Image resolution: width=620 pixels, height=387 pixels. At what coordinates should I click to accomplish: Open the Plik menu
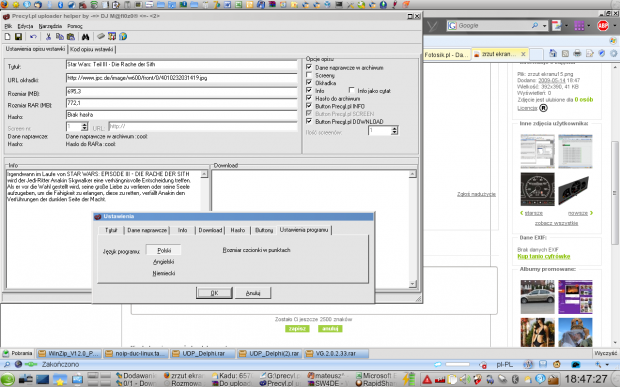pyautogui.click(x=8, y=26)
